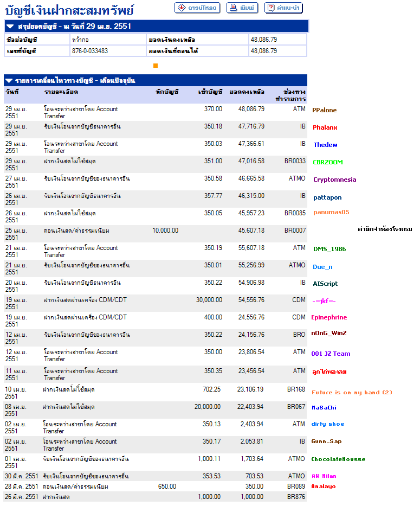The width and height of the screenshot is (420, 506).
Task: Click the balance 24,556.76
Action: [x=251, y=318]
